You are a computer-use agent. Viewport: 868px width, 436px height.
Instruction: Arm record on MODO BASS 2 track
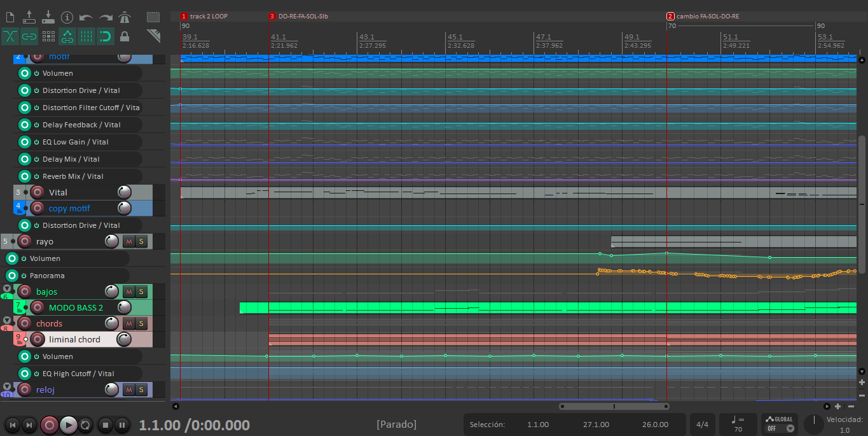click(x=38, y=307)
